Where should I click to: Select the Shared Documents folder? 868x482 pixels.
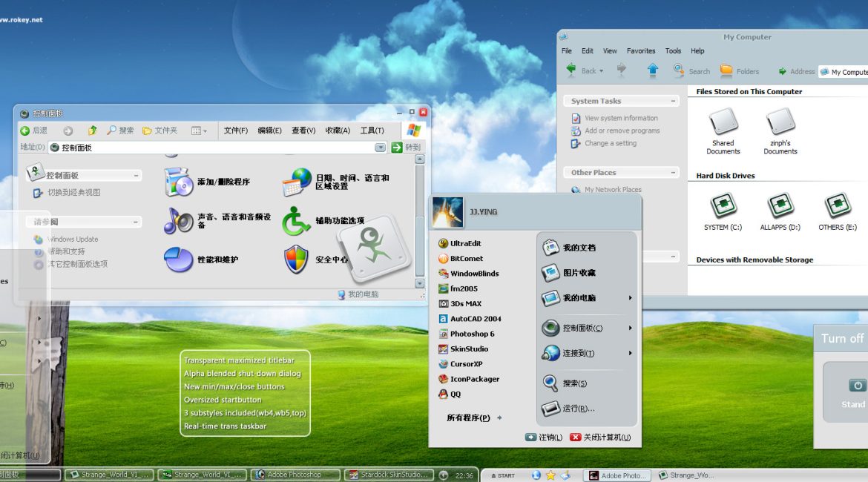[723, 131]
